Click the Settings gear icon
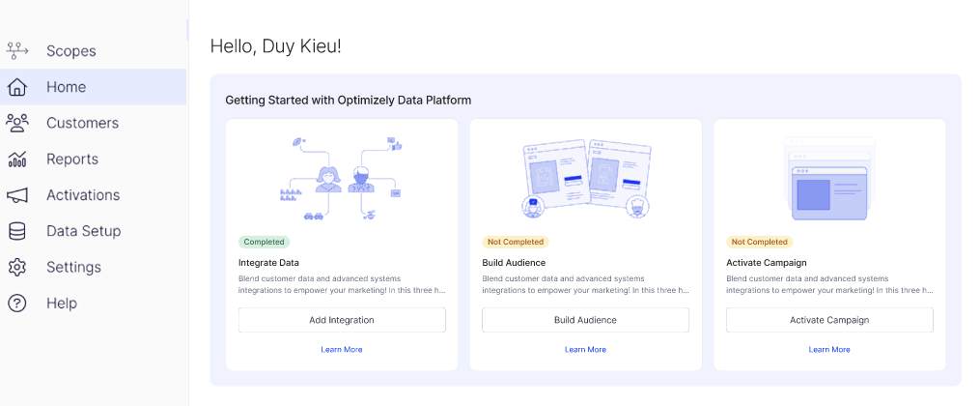The width and height of the screenshot is (980, 406). 17,267
